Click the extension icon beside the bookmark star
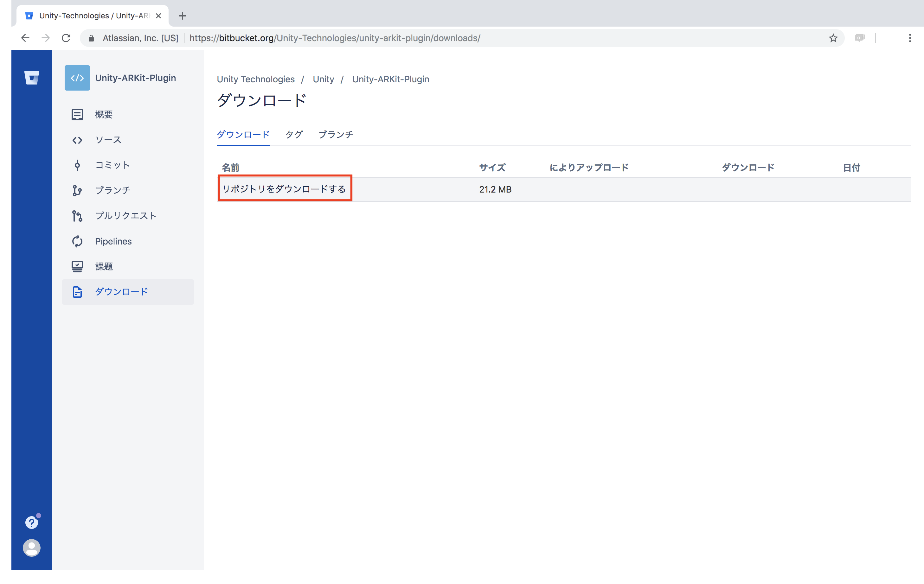The image size is (924, 584). coord(860,38)
